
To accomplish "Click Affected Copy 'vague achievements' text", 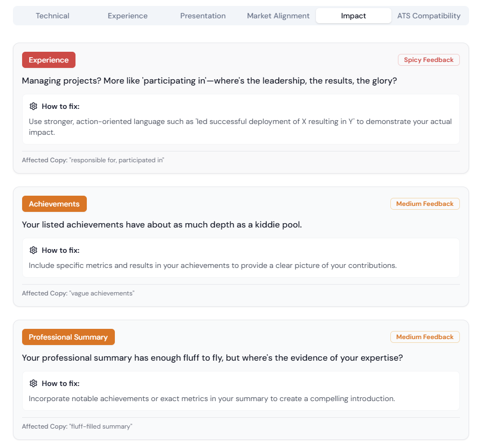I will (x=78, y=293).
